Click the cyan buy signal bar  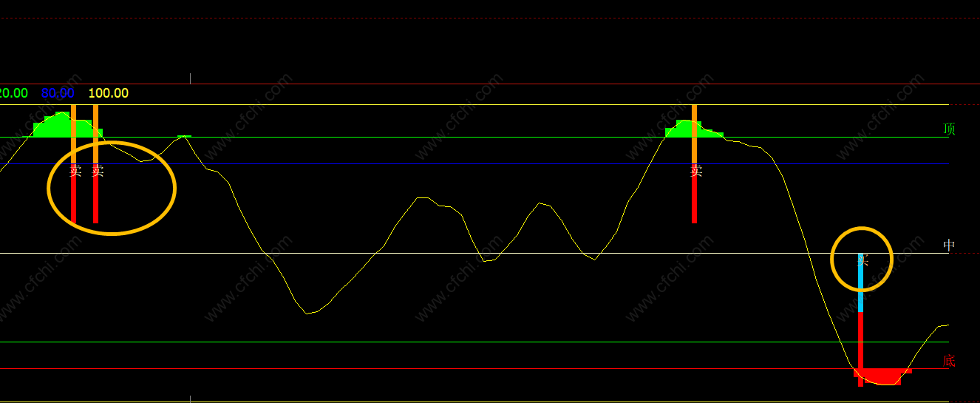coord(860,284)
